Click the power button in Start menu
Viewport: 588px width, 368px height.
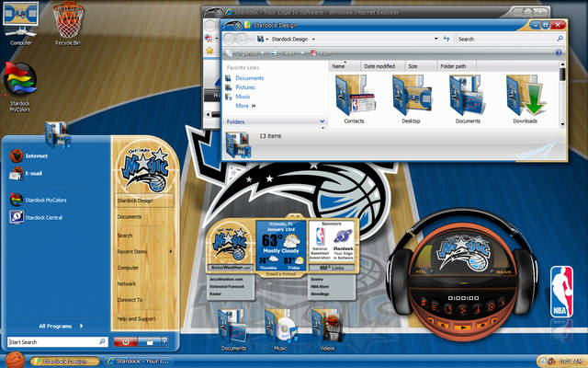pyautogui.click(x=126, y=341)
